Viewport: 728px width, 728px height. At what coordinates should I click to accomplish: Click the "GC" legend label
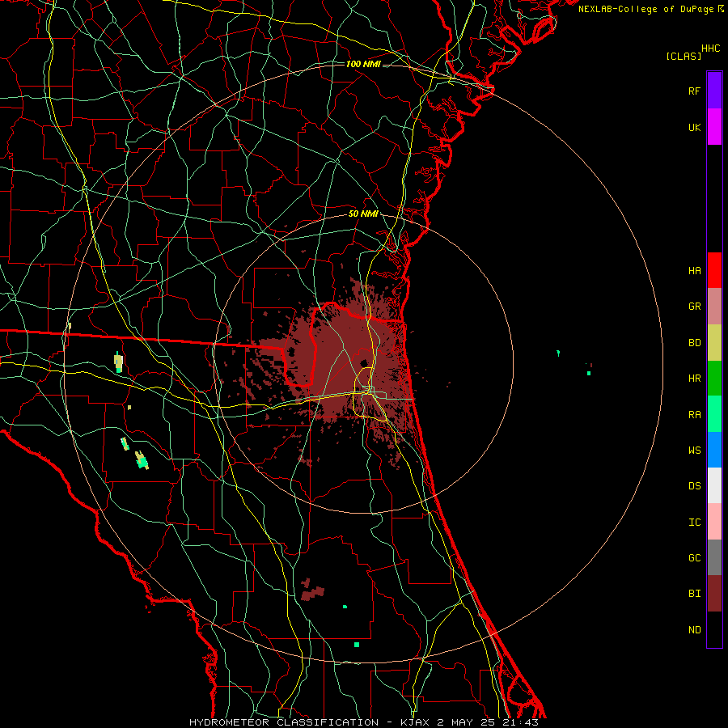(694, 558)
